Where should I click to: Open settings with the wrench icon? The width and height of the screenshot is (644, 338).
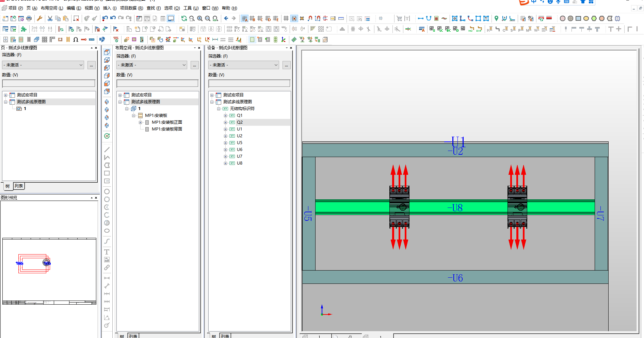[39, 18]
